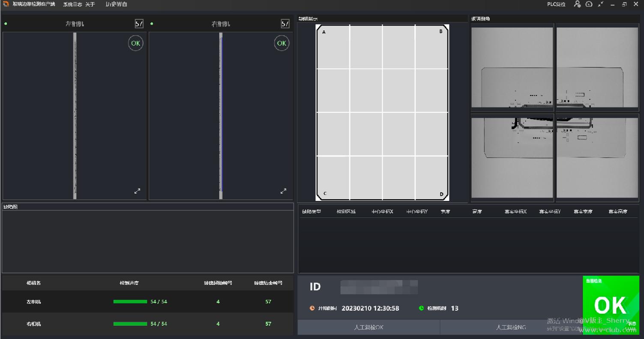
Task: Click the orange start-time clock icon
Action: 312,308
